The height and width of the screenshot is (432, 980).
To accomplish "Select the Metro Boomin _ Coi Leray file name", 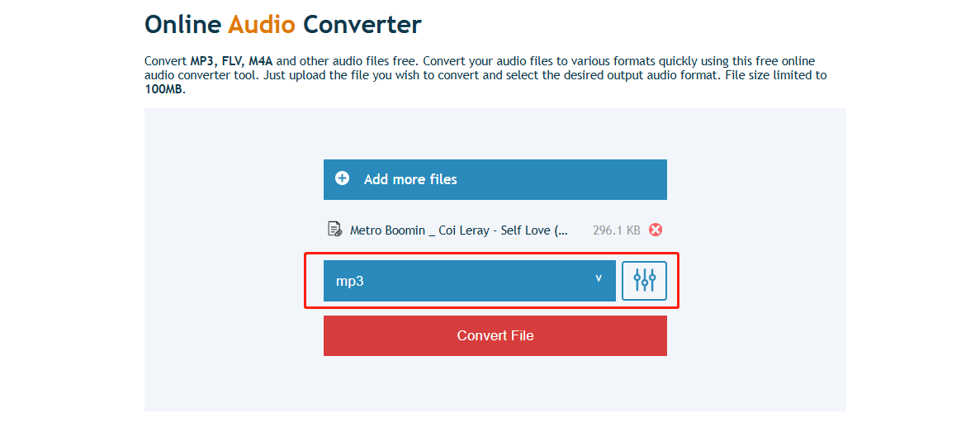I will (x=459, y=230).
